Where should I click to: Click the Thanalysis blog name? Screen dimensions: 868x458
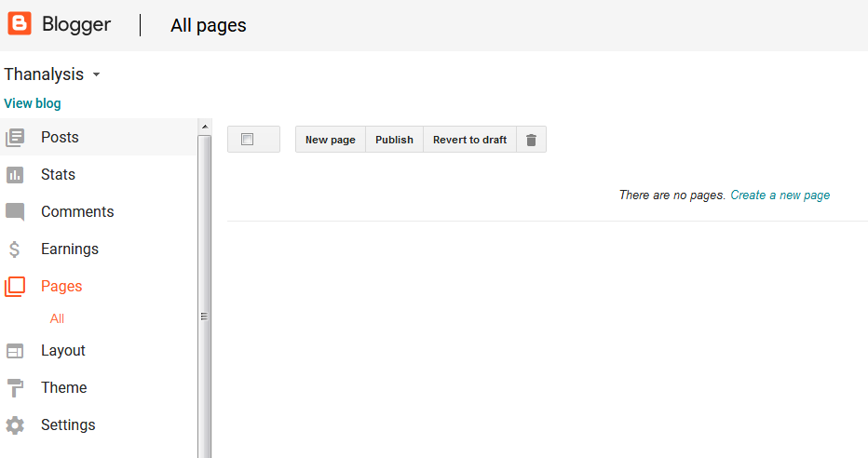pyautogui.click(x=44, y=74)
